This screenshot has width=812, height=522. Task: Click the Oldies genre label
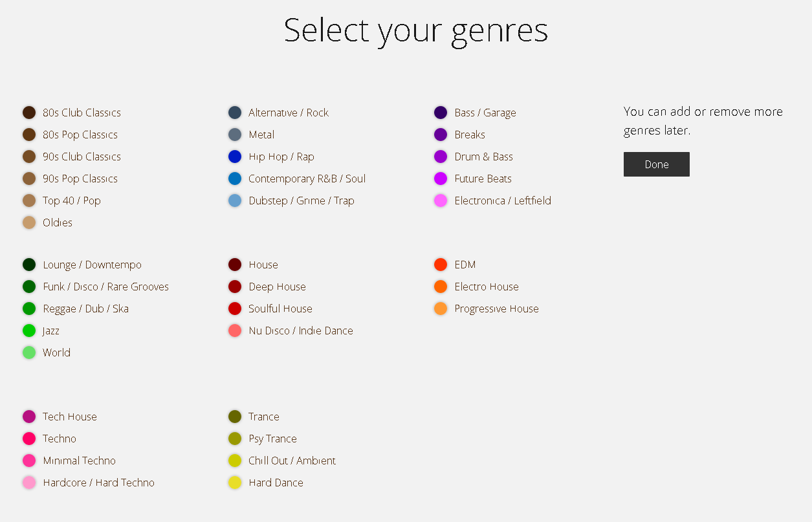[58, 223]
